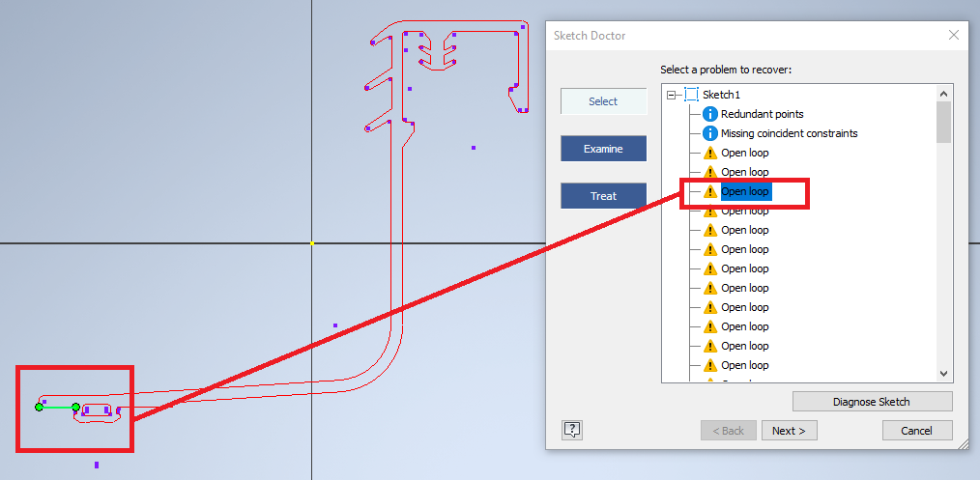Click the info icon beside Missing coincident constraints

(710, 133)
